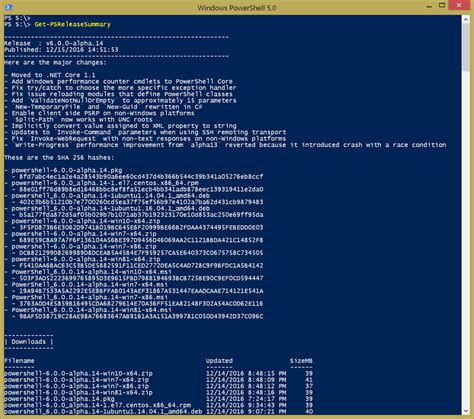Click the '12/14/2016 8:48:15 PM' updated value

tap(246, 373)
